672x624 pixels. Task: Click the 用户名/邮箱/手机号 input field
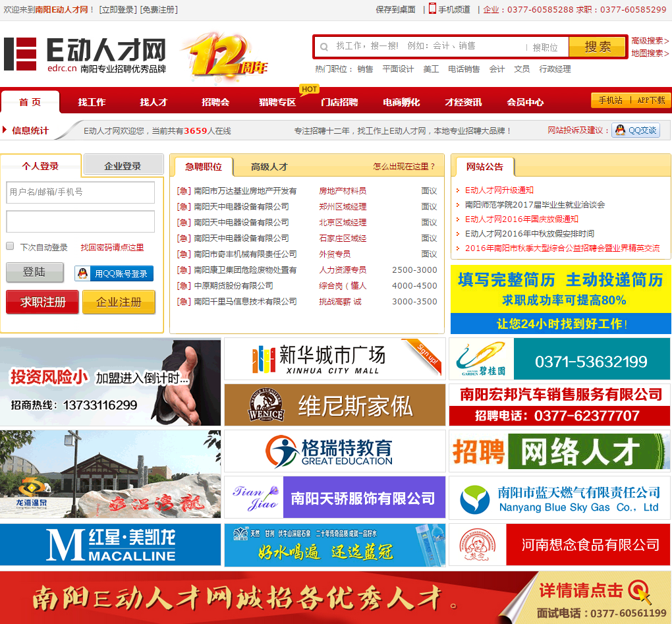coord(80,192)
